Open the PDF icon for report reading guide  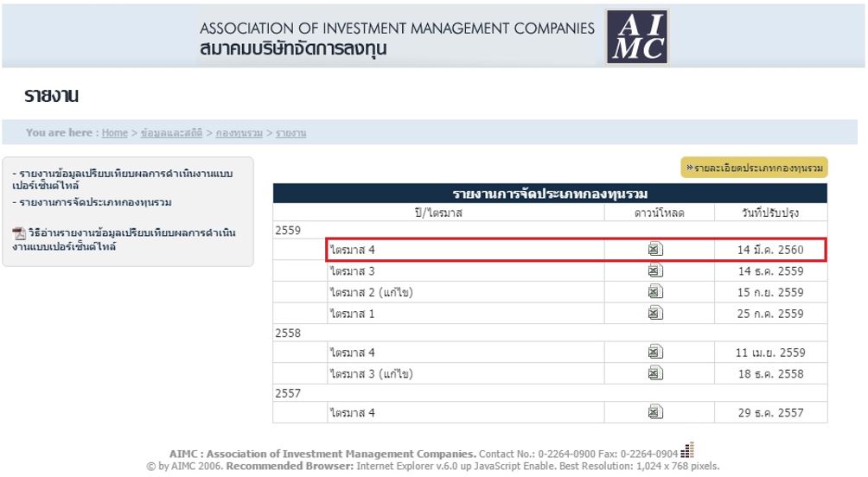tap(19, 233)
